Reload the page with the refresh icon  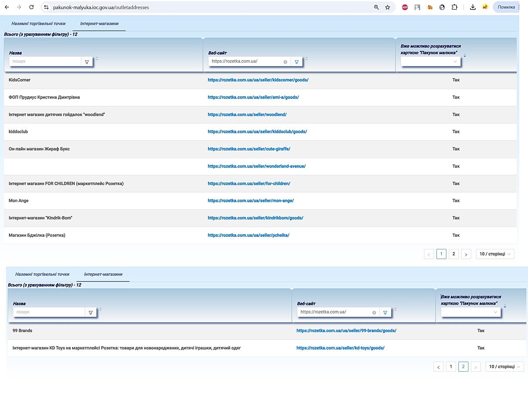(x=31, y=7)
